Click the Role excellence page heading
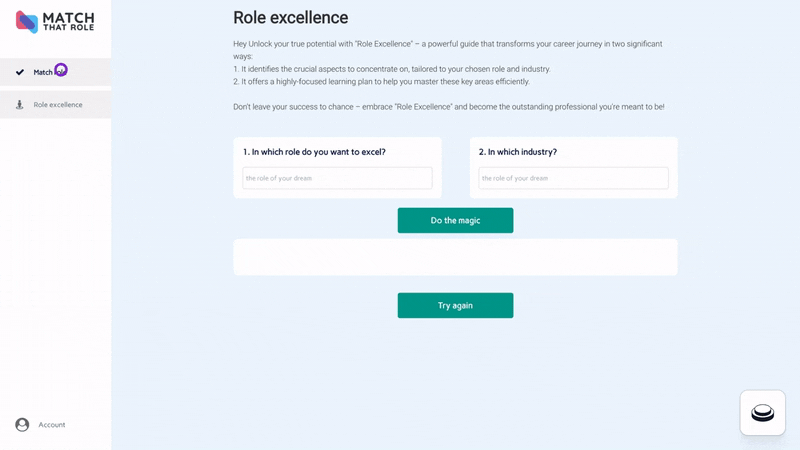The width and height of the screenshot is (800, 450). pos(290,18)
